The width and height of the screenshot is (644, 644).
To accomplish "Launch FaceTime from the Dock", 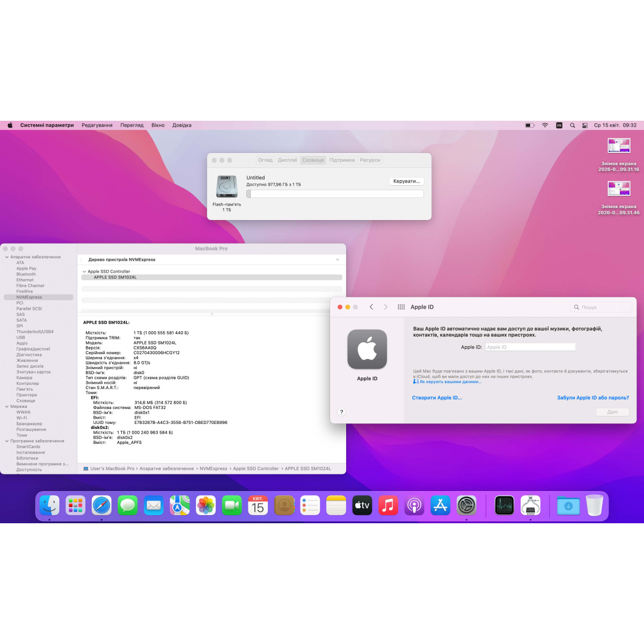I will click(232, 505).
